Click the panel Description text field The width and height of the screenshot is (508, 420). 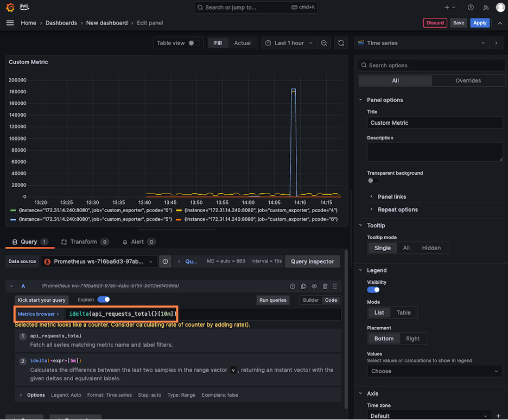[x=435, y=152]
